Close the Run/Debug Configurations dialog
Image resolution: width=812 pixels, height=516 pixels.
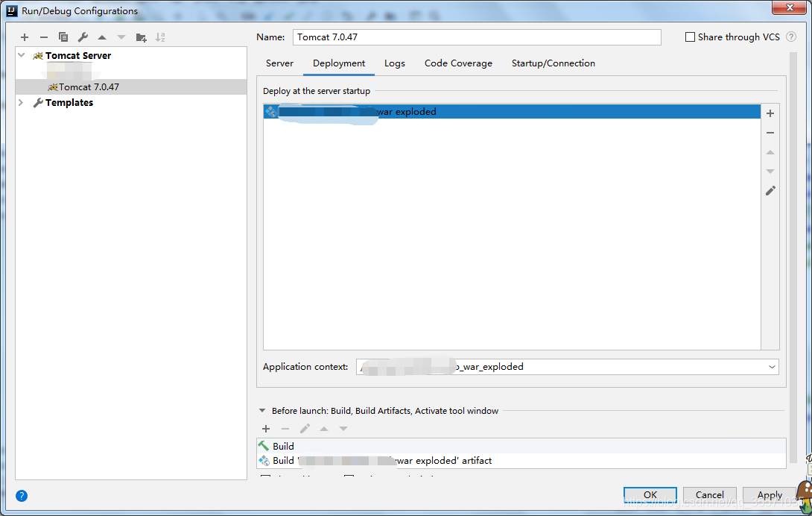click(x=790, y=7)
